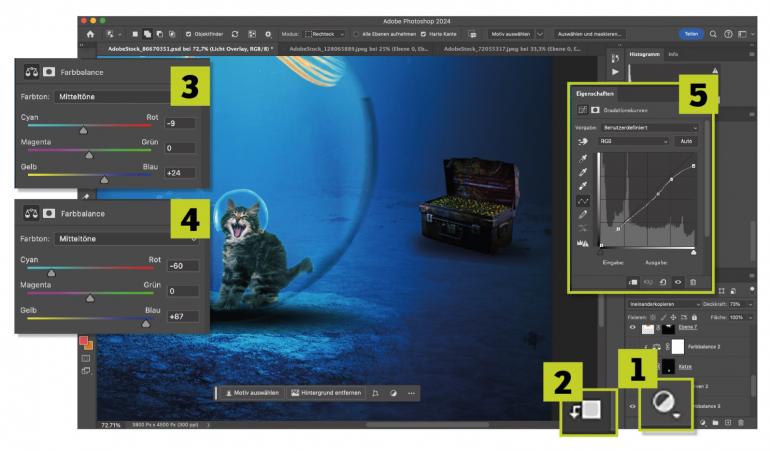Open the search magnifier in the top right

tap(713, 34)
